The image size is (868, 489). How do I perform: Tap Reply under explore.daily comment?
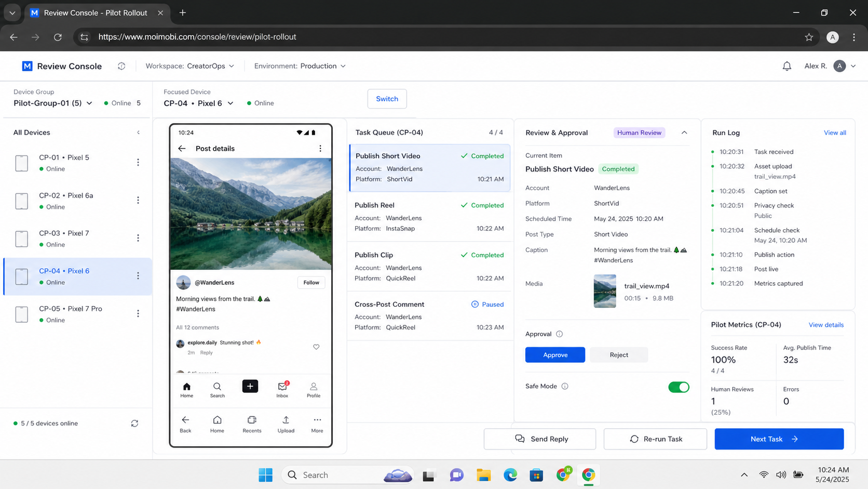pyautogui.click(x=207, y=353)
